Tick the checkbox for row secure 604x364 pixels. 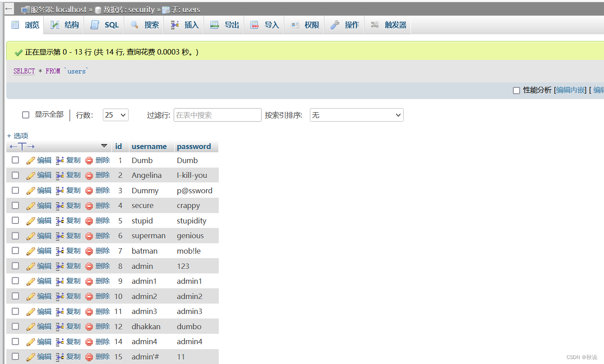(x=15, y=205)
